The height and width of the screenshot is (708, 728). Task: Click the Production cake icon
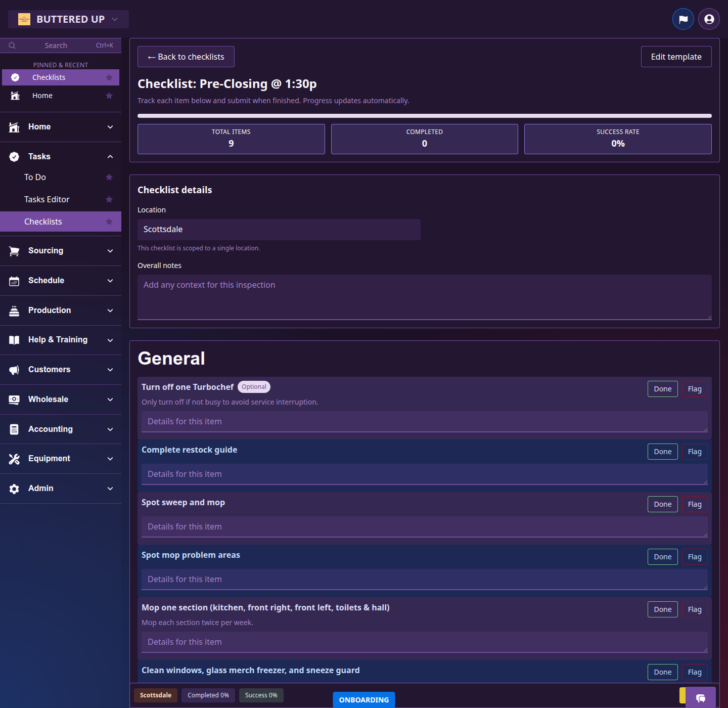[14, 311]
